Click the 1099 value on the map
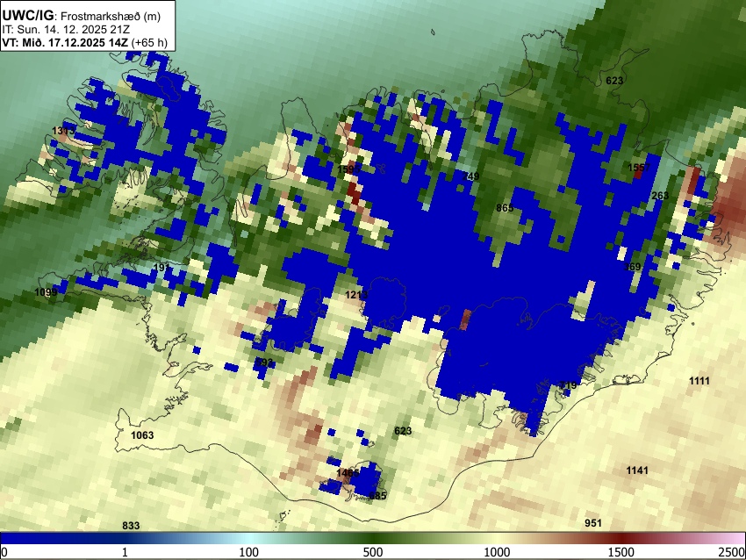 (46, 292)
